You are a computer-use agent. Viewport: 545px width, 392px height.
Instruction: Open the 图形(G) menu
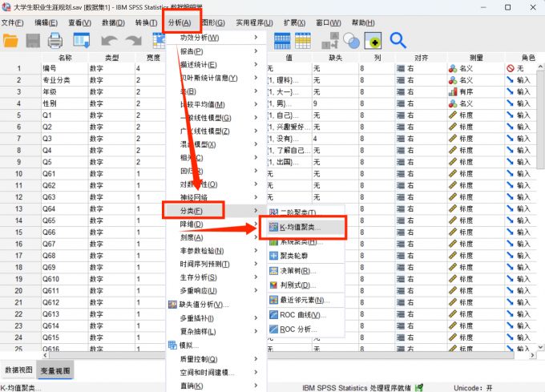coord(213,23)
